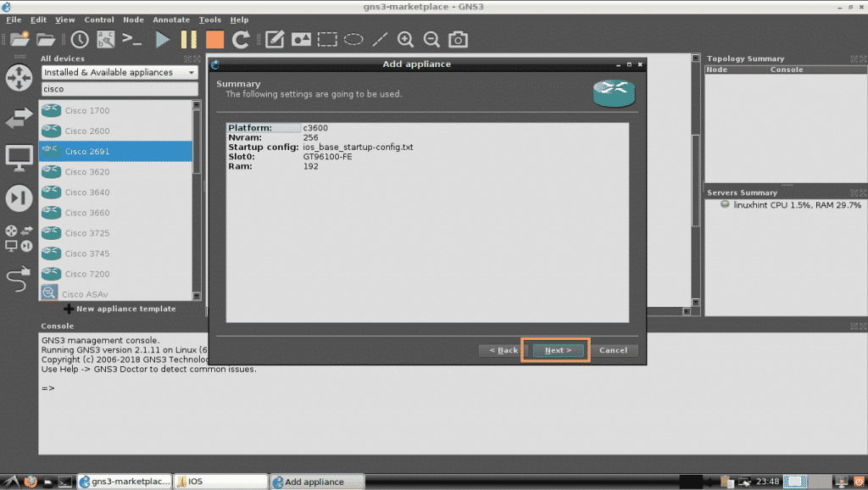The width and height of the screenshot is (868, 490).
Task: Click the Next button in Add appliance wizard
Action: (x=555, y=350)
